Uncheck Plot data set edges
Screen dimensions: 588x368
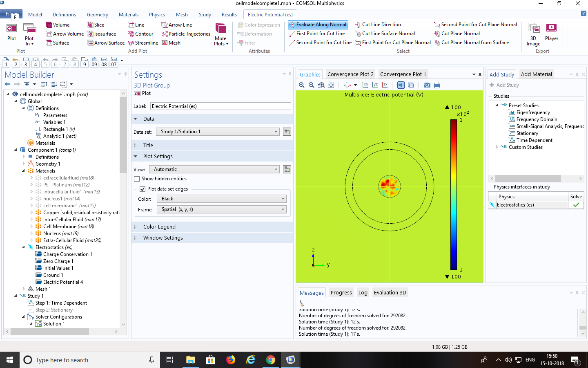click(143, 189)
